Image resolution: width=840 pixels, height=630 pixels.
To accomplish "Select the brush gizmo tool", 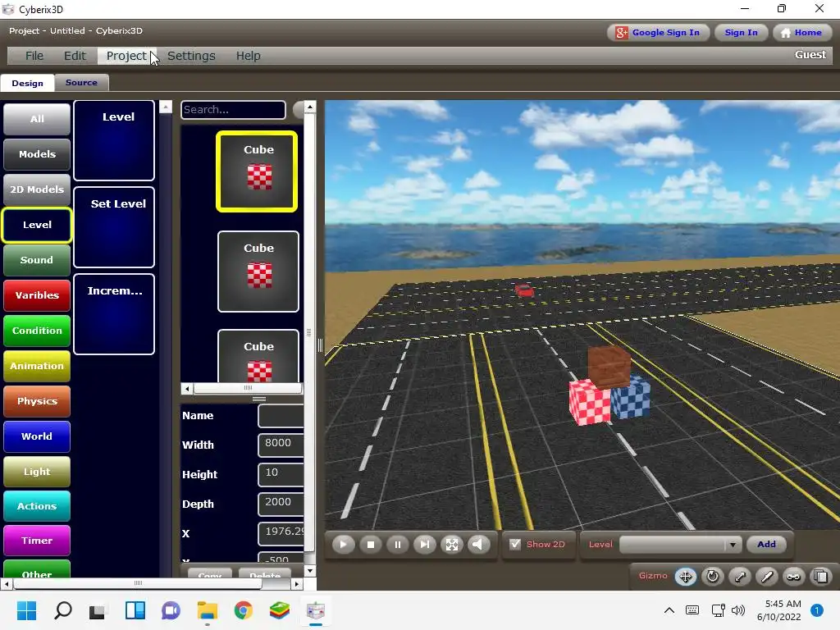I will (x=767, y=577).
